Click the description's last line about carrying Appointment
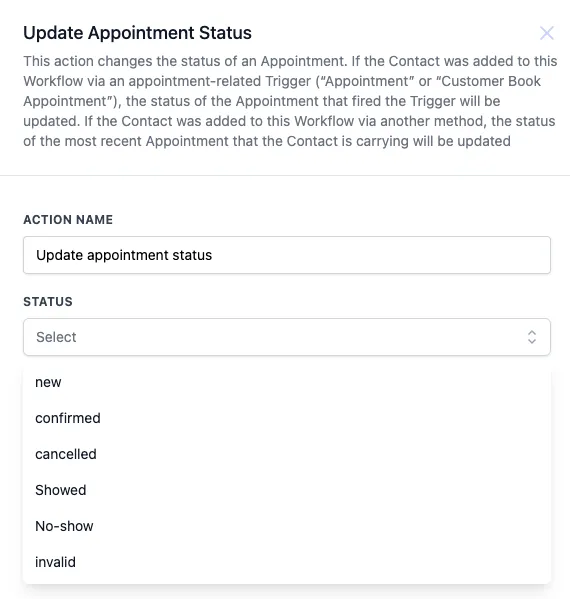 point(267,141)
